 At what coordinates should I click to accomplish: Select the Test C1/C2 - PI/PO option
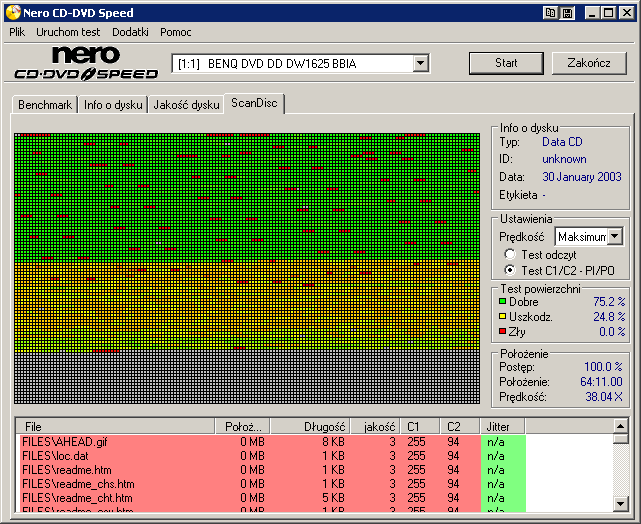click(510, 270)
